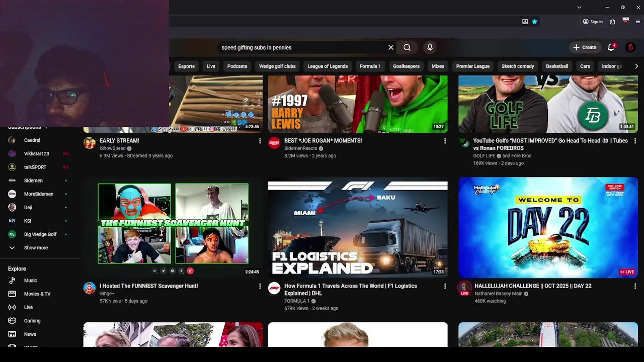The image size is (644, 362).
Task: Open more options for F1 Logistics video
Action: click(445, 286)
